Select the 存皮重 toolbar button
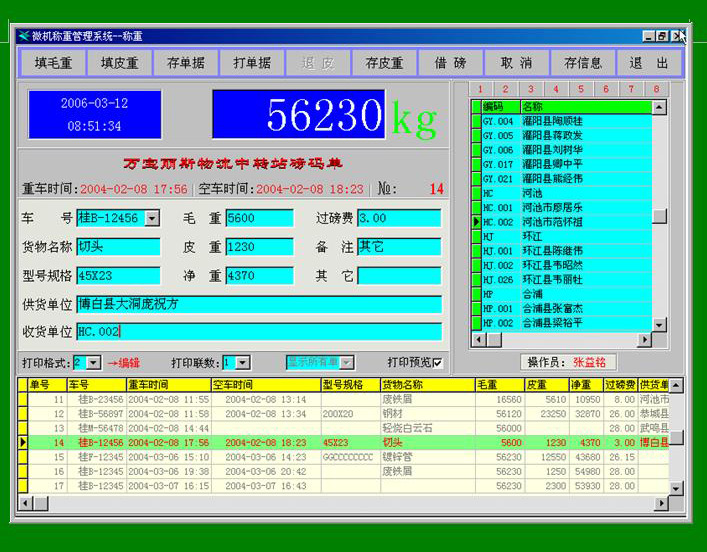This screenshot has width=707, height=552. pyautogui.click(x=384, y=63)
